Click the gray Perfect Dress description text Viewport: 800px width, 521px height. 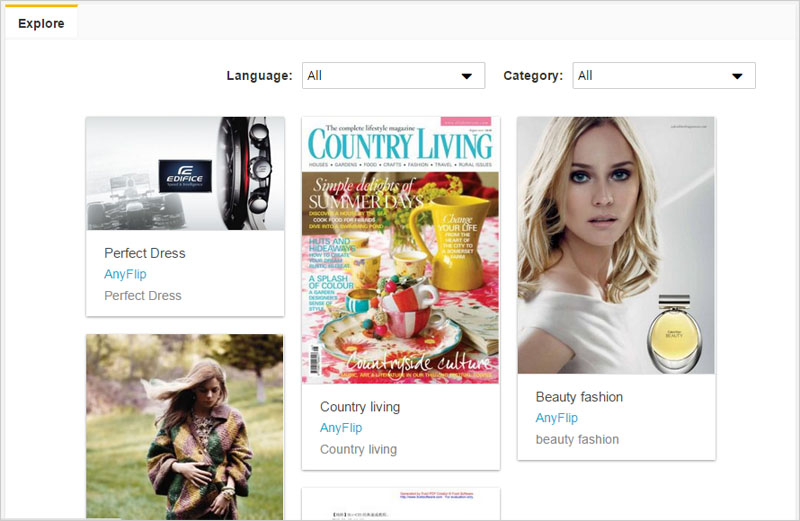click(x=143, y=296)
